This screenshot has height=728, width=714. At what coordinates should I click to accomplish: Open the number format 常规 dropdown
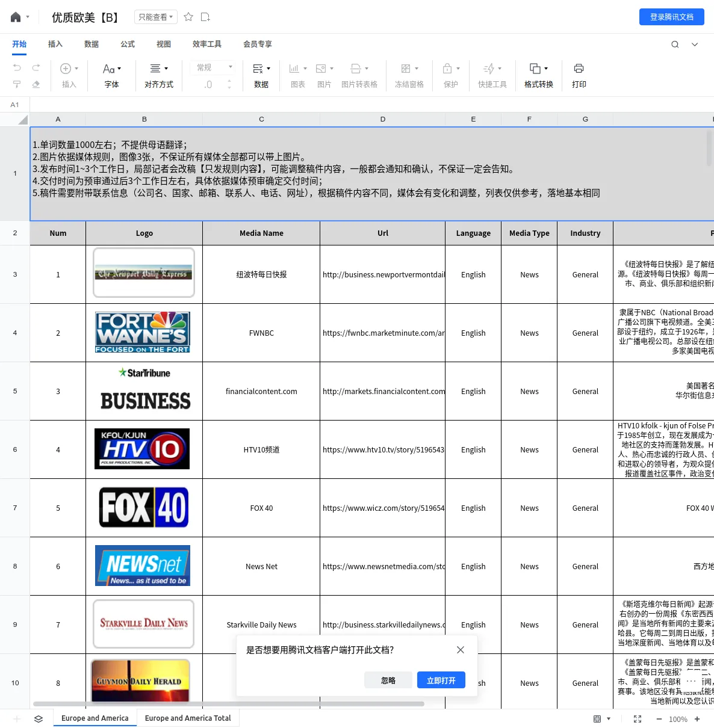(x=214, y=67)
